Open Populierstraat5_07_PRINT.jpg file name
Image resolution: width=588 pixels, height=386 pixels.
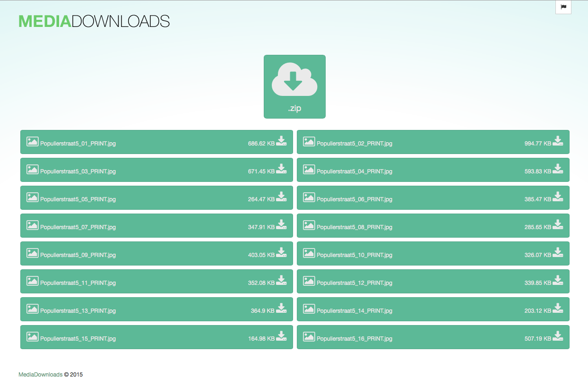(x=78, y=227)
